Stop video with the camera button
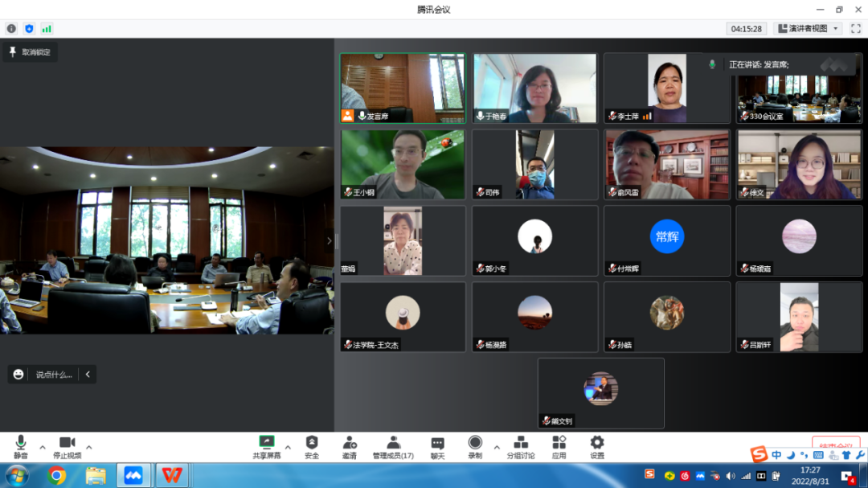 point(67,447)
